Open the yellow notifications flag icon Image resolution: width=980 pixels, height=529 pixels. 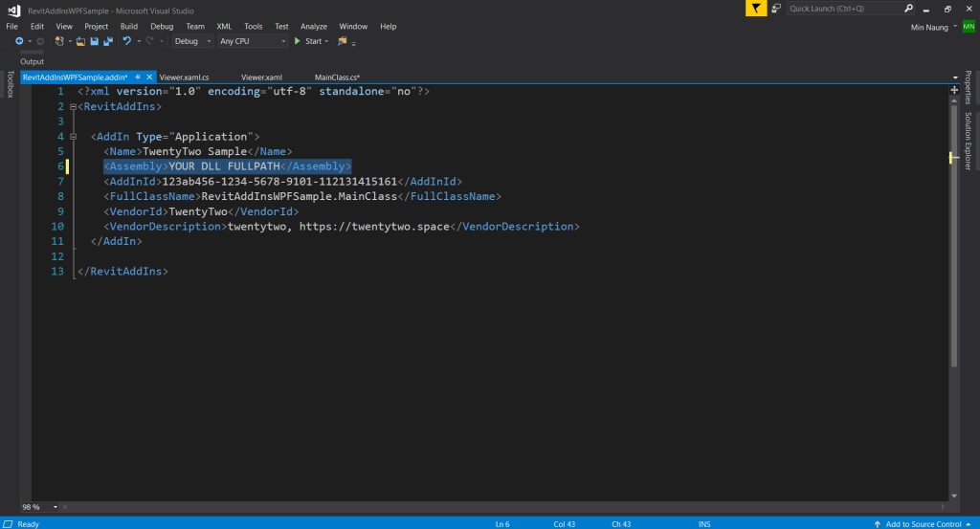pyautogui.click(x=757, y=9)
